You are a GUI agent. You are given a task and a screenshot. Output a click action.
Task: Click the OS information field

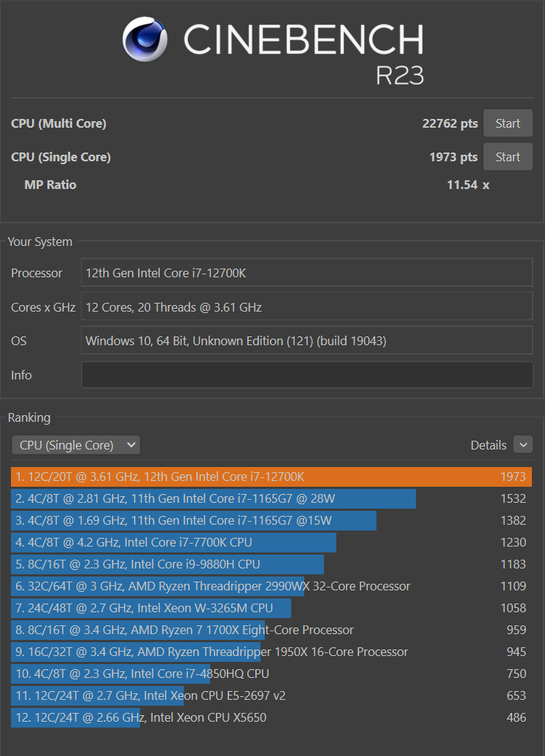pos(306,341)
